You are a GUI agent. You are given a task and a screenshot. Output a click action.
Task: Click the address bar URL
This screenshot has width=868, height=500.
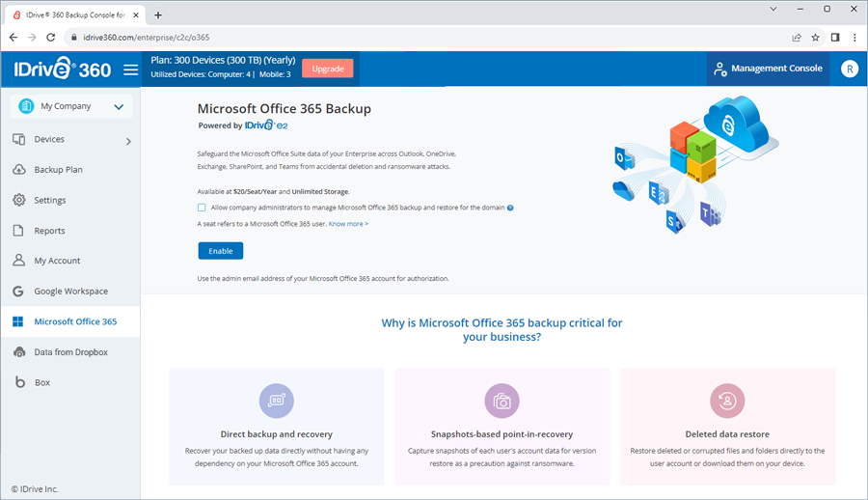click(147, 37)
